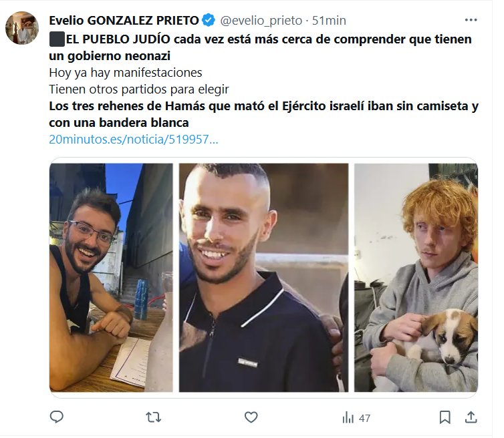Image resolution: width=504 pixels, height=438 pixels.
Task: Click the 51min timestamp
Action: point(329,21)
